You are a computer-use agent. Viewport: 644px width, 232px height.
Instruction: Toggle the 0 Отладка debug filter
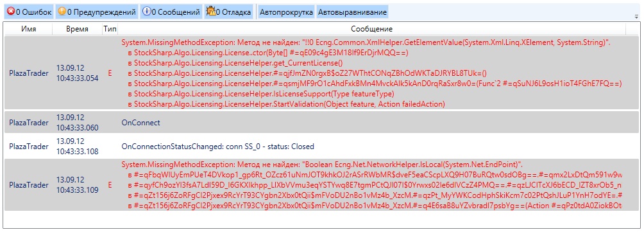[x=229, y=12]
